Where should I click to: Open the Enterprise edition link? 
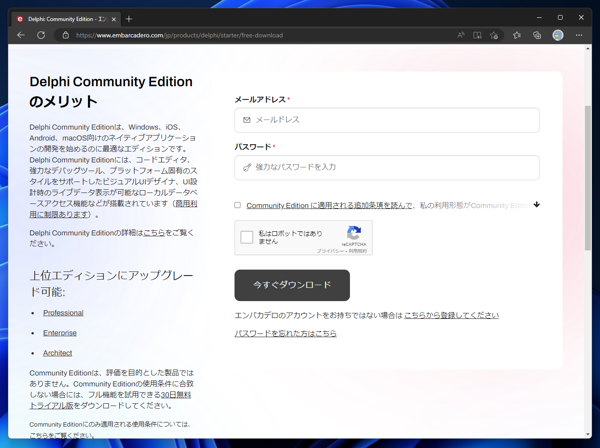click(60, 333)
